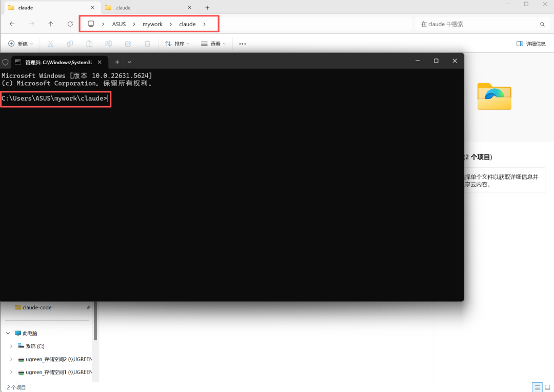Expand ugreen_存储空间2 network drive node
Viewport: 554px width, 392px height.
coord(11,359)
